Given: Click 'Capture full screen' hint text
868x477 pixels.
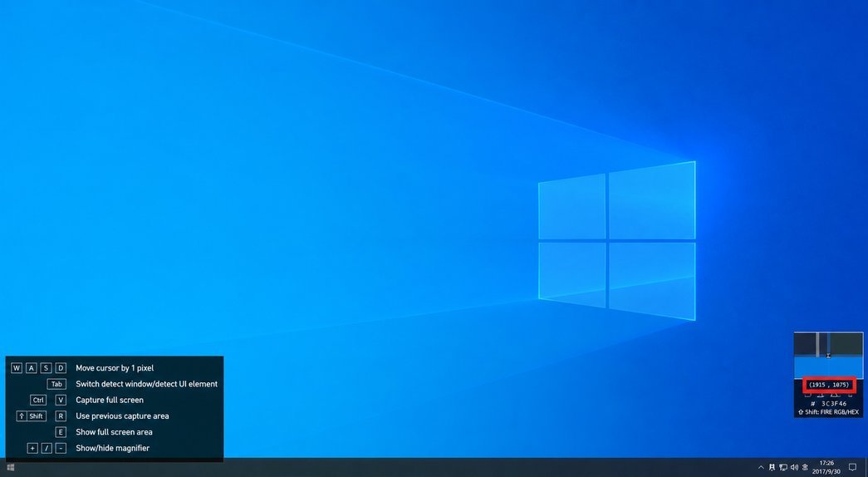Looking at the screenshot, I should pyautogui.click(x=110, y=400).
